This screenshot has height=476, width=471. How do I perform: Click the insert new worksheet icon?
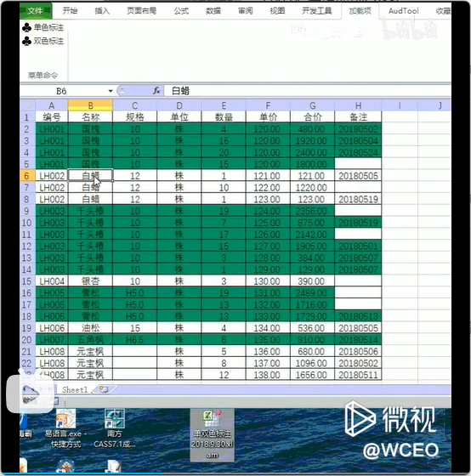pyautogui.click(x=104, y=389)
